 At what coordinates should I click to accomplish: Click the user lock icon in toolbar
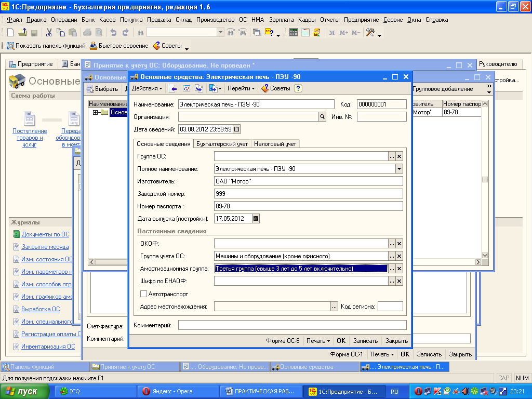point(317,33)
